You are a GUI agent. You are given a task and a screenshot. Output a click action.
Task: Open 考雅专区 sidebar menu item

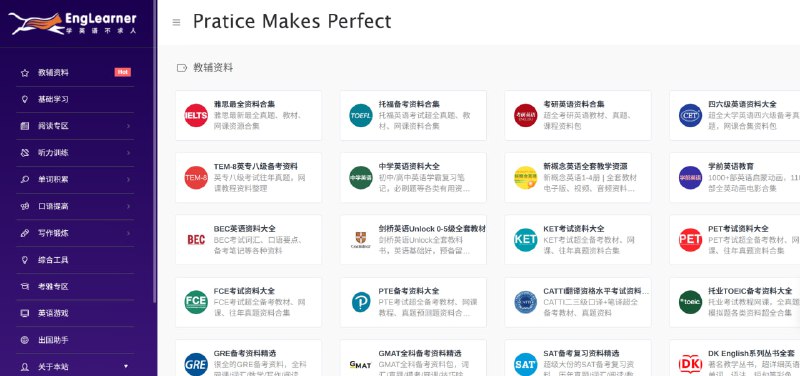click(75, 287)
